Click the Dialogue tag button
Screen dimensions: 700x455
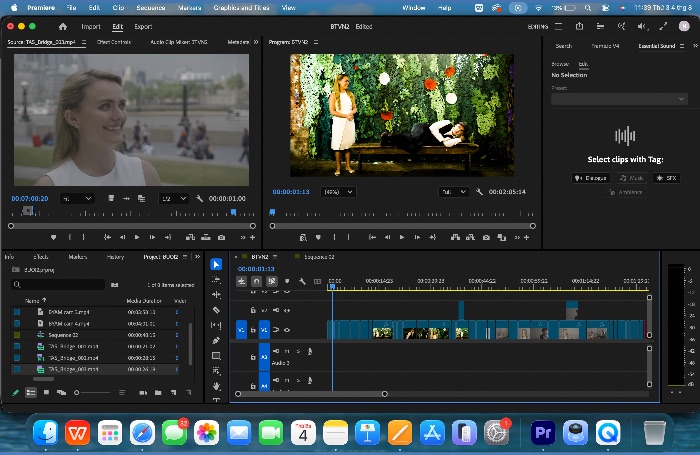tap(591, 178)
